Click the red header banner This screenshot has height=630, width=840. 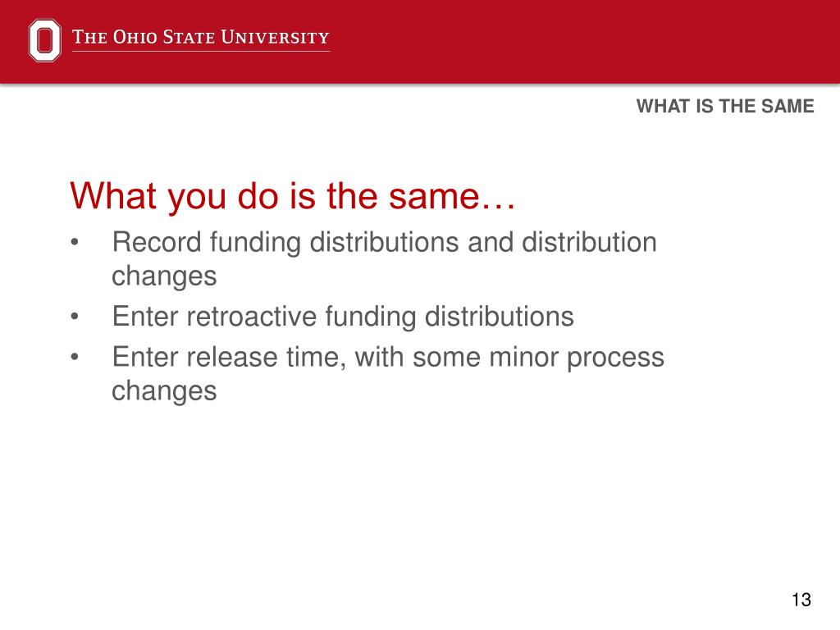[x=420, y=42]
